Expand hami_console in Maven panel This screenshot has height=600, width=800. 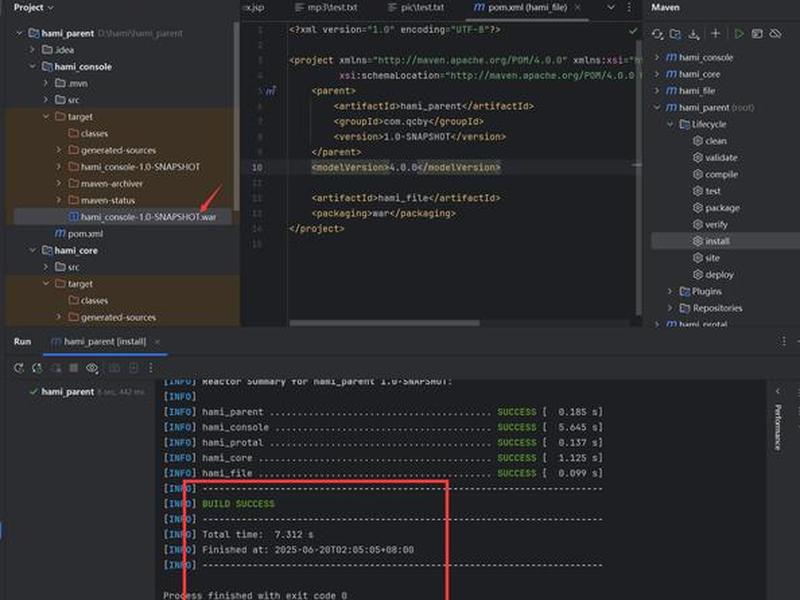click(657, 58)
